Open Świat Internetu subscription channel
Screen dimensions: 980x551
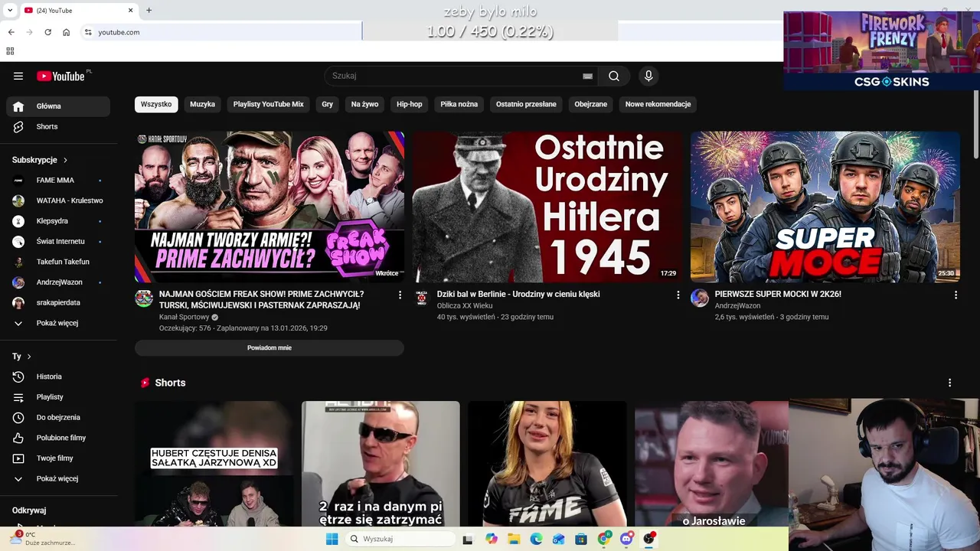[x=58, y=242]
